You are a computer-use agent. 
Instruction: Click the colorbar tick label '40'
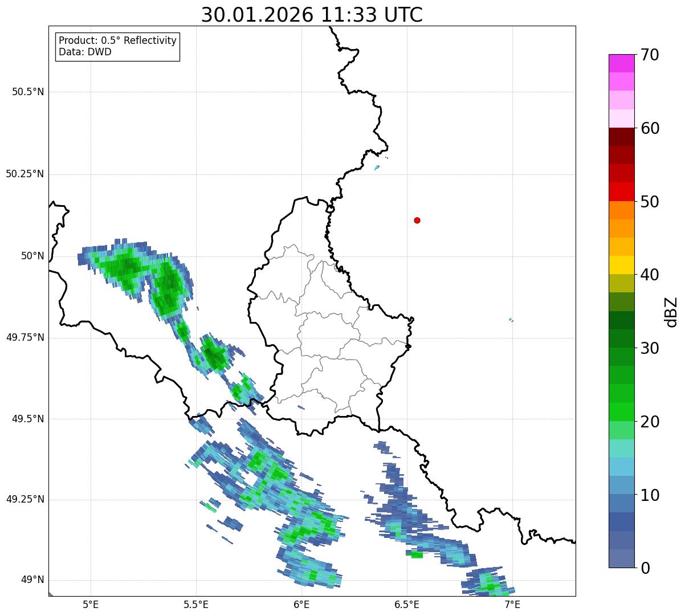click(650, 275)
